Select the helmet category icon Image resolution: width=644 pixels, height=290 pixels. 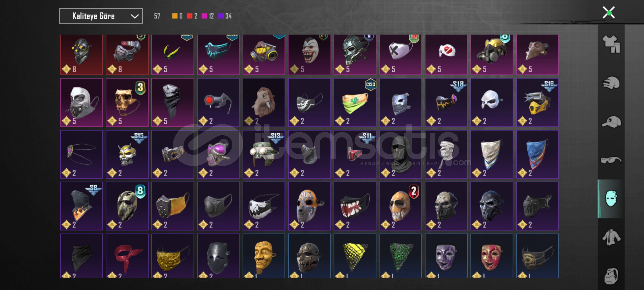[x=611, y=83]
